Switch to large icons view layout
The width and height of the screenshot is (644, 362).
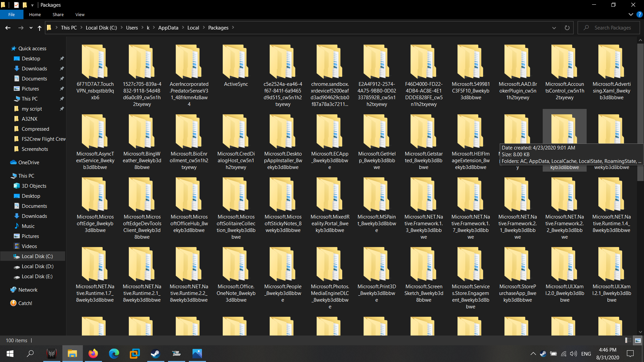[638, 340]
